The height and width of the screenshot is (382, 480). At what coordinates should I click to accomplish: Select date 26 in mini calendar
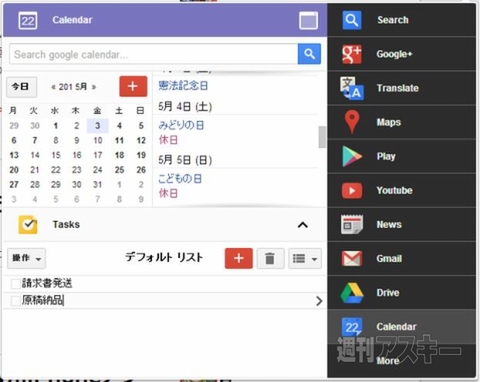click(141, 170)
